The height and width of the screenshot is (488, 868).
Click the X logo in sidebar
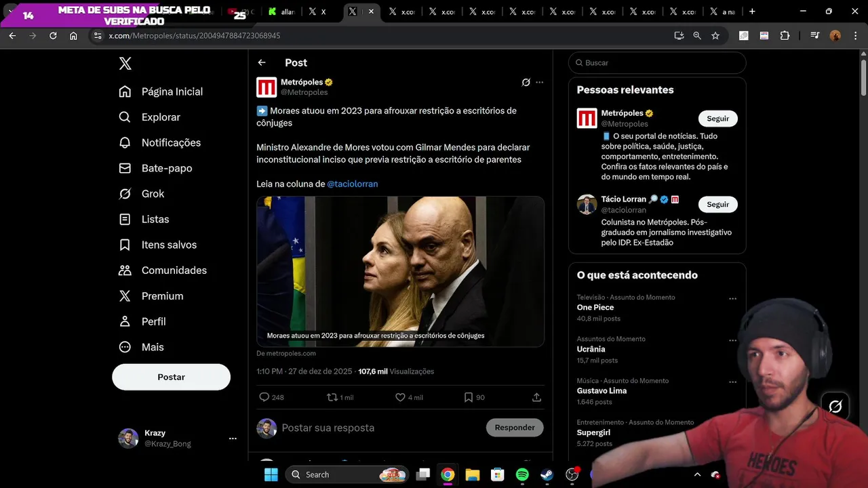point(125,64)
